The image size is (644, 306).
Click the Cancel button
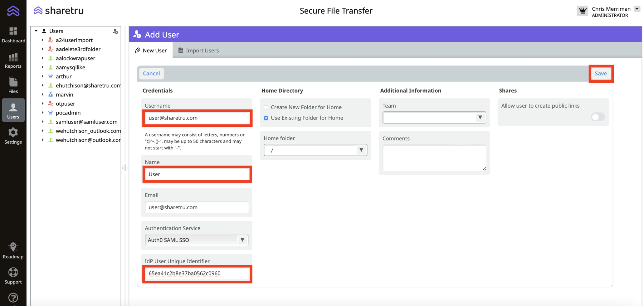151,74
